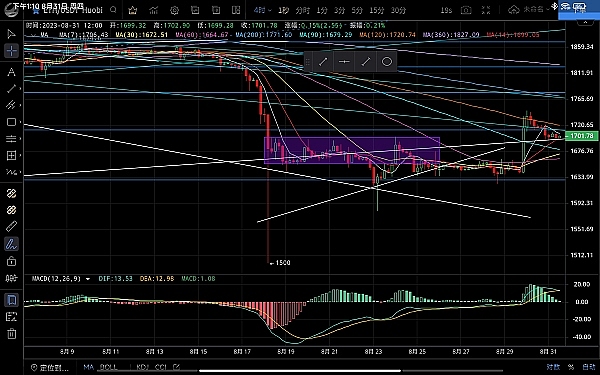
Task: Collapse the price scale chevron at top right
Action: coord(585,23)
